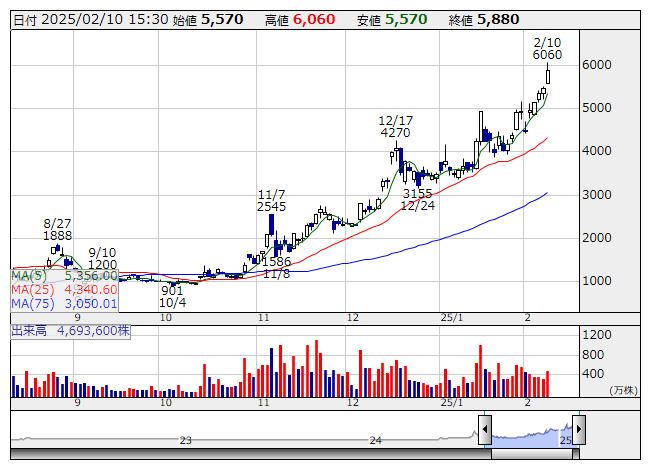Click the 始値 5,570 value in header
The width and height of the screenshot is (653, 470).
(208, 20)
